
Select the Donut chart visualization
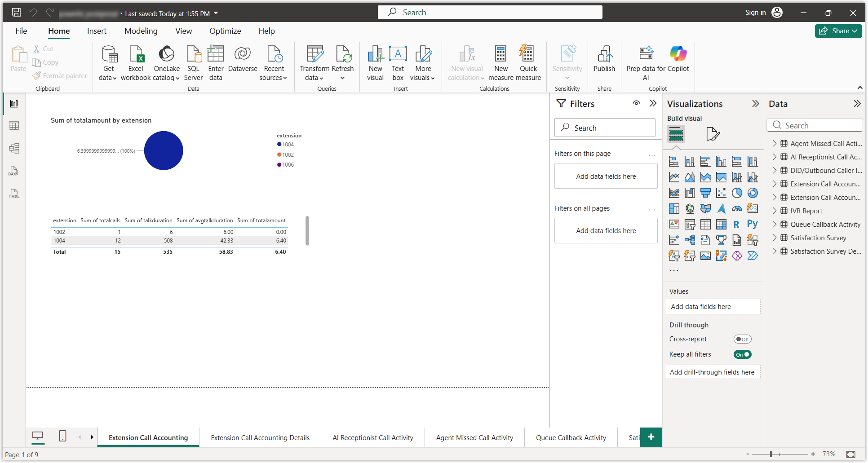pyautogui.click(x=753, y=193)
